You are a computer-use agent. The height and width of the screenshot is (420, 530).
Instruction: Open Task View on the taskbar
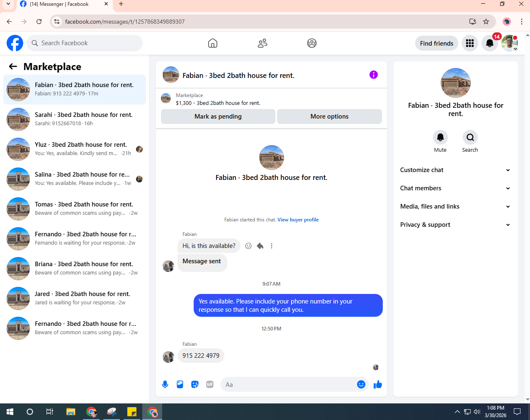click(50, 412)
